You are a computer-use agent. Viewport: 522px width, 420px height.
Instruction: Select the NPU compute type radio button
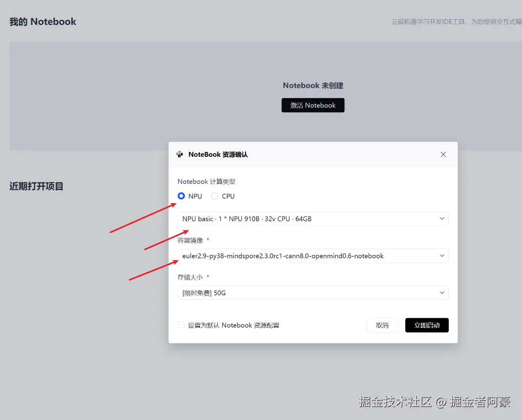click(181, 196)
